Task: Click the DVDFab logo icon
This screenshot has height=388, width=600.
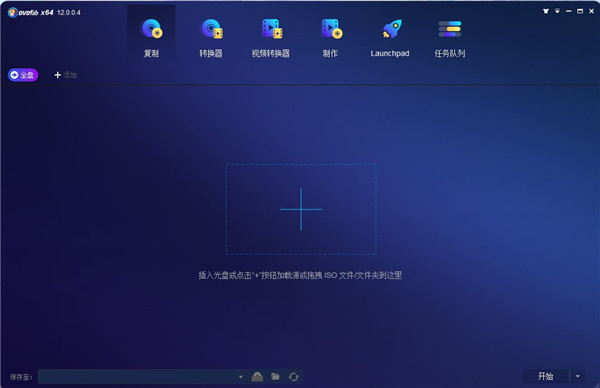Action: [x=13, y=13]
